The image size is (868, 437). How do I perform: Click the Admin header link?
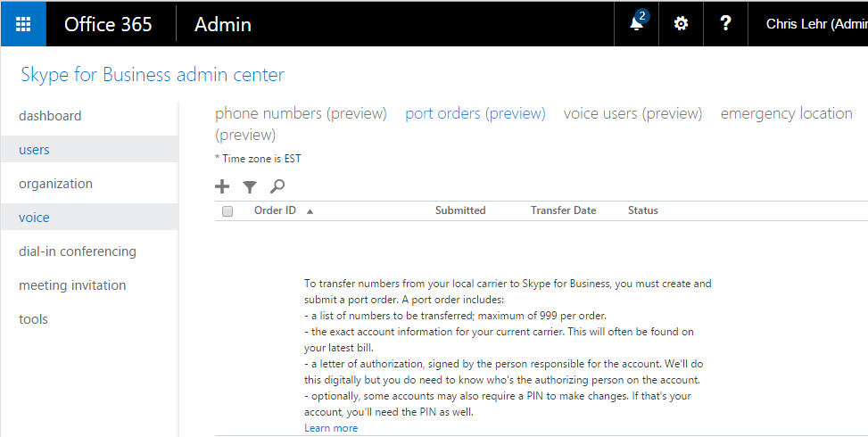(x=223, y=24)
